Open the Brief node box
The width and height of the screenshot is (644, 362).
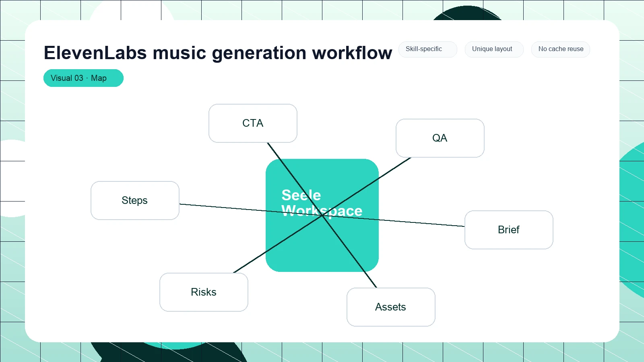coord(509,230)
